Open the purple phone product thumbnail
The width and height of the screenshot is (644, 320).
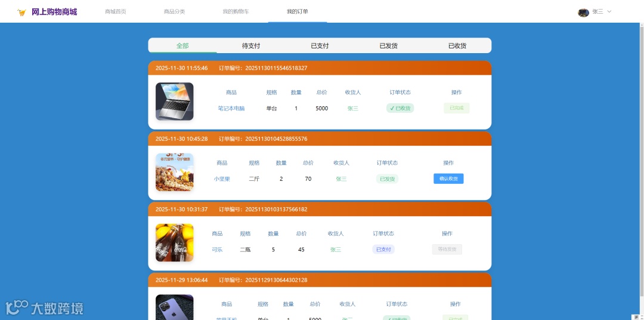(175, 307)
